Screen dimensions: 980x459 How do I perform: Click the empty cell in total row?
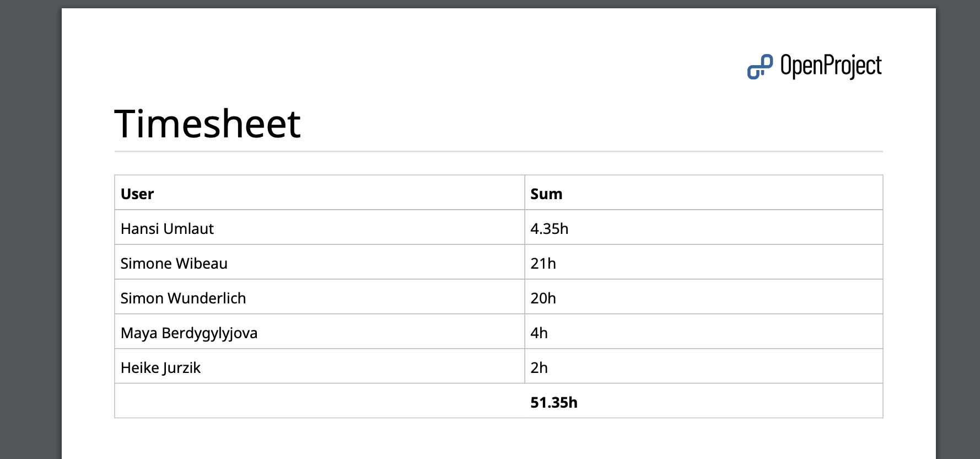coord(319,401)
